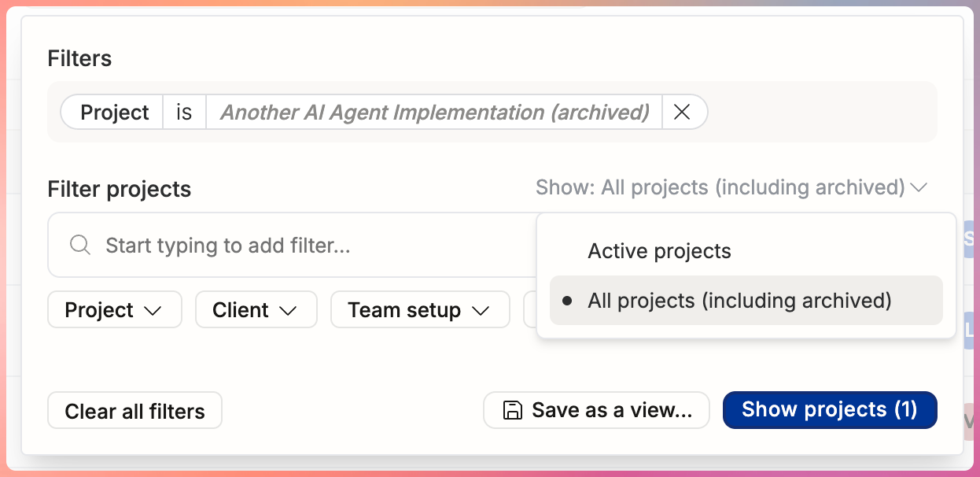This screenshot has height=477, width=980.
Task: Click chevron next to Show all projects
Action: (919, 188)
